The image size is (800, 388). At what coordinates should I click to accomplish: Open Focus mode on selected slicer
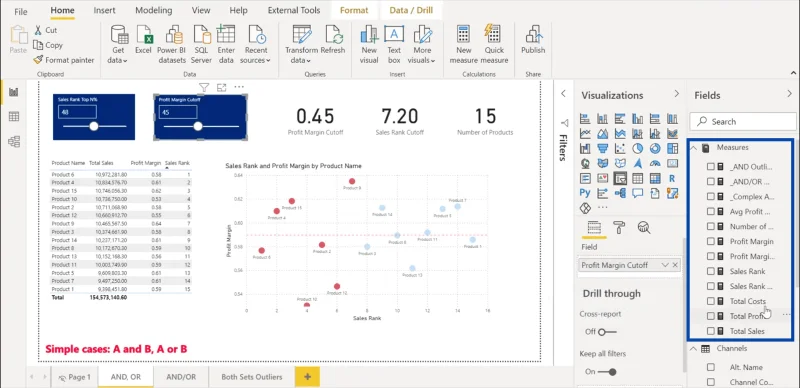pos(221,88)
